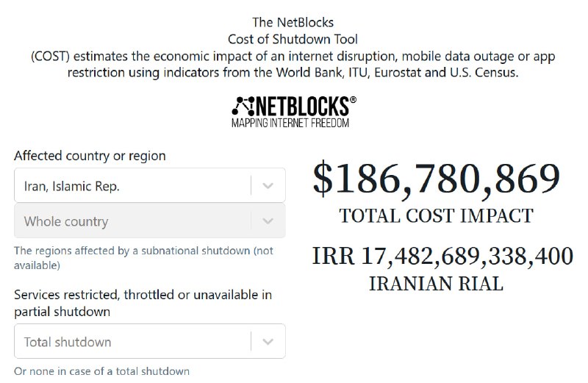Click the Whole country region selector
Viewport: 588px width, 383px height.
tap(150, 221)
